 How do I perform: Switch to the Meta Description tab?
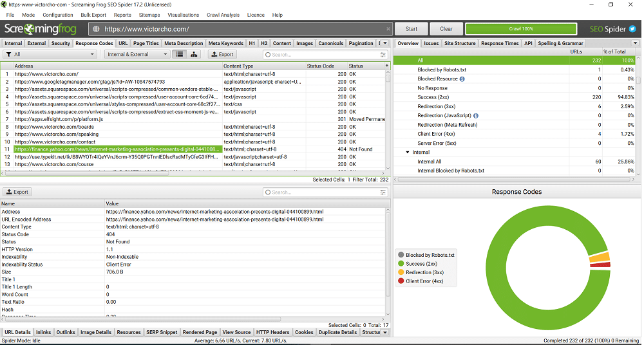[x=184, y=43]
